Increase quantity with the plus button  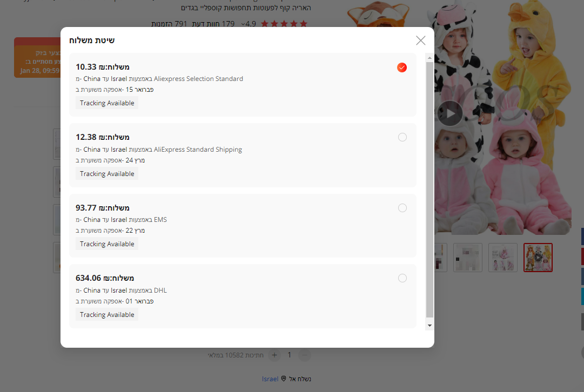click(x=274, y=355)
